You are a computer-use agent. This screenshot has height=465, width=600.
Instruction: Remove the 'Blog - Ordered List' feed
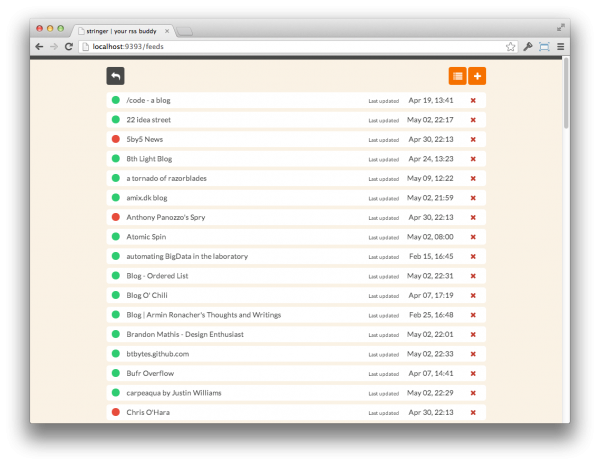[473, 276]
